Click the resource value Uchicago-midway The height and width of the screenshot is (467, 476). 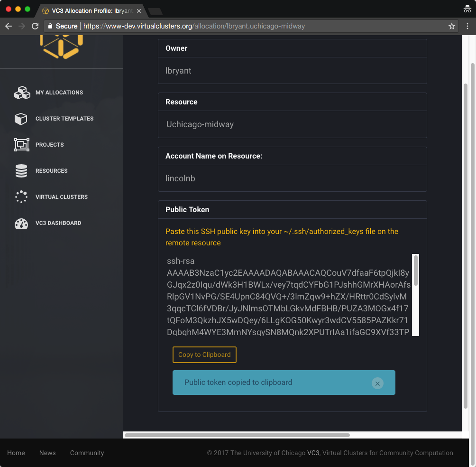200,124
